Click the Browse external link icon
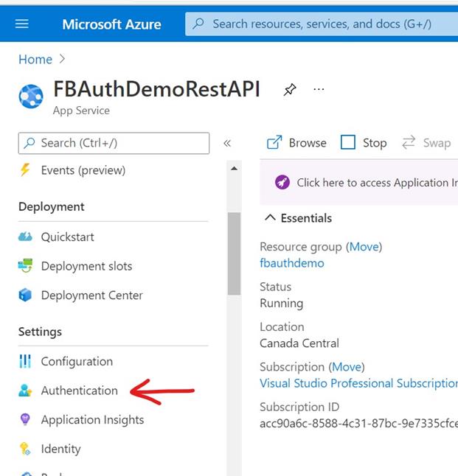Viewport: 458px width, 476px height. [x=274, y=142]
